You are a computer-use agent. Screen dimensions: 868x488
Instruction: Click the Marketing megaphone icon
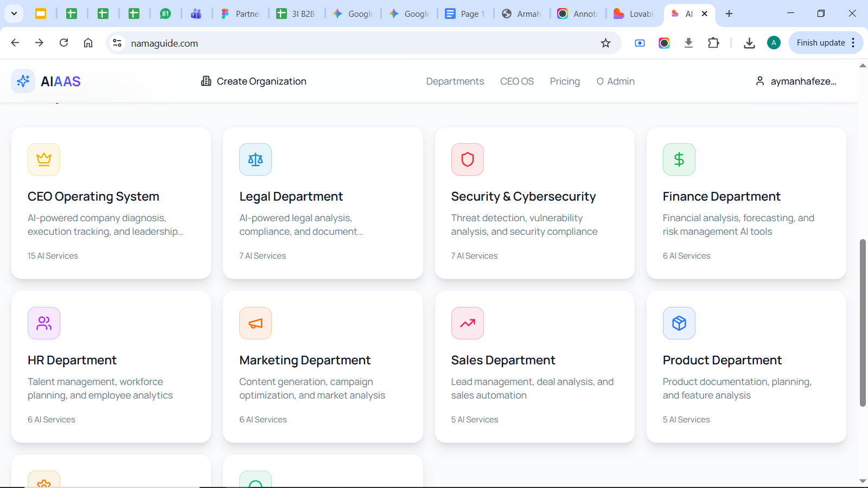point(256,323)
